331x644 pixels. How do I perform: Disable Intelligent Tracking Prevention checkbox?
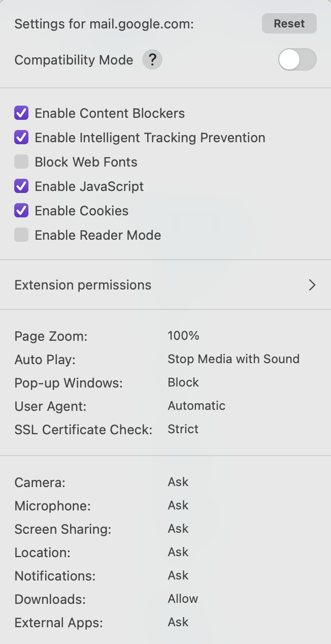tap(21, 138)
